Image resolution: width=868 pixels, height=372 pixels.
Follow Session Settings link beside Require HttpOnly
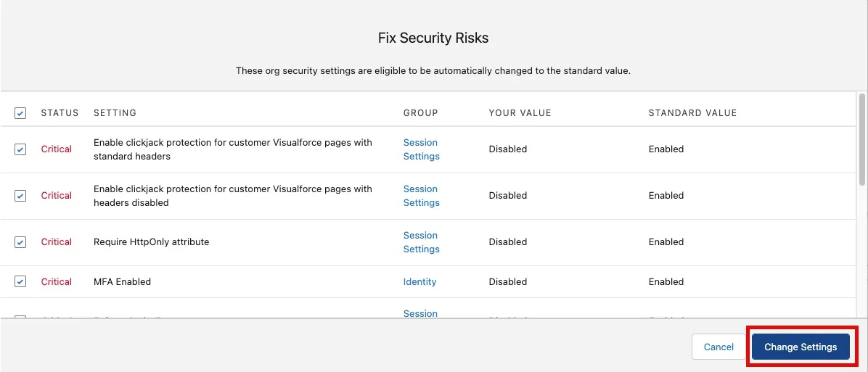pyautogui.click(x=421, y=242)
